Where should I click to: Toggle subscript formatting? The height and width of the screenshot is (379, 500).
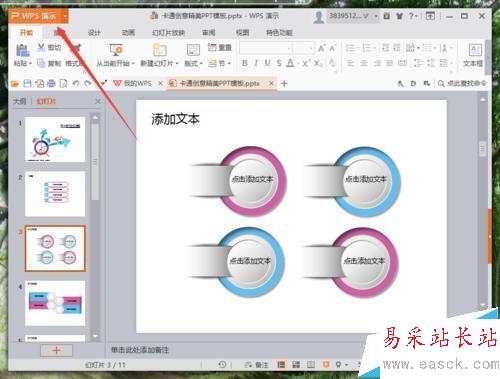coord(318,63)
